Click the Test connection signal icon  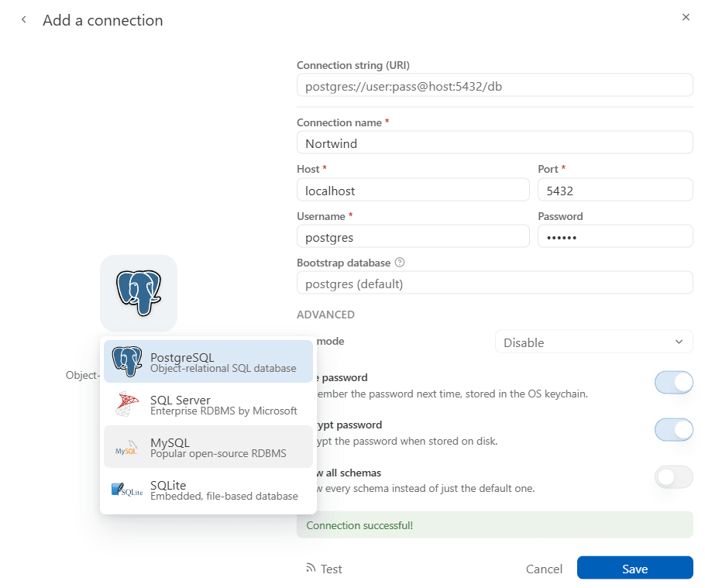tap(311, 568)
